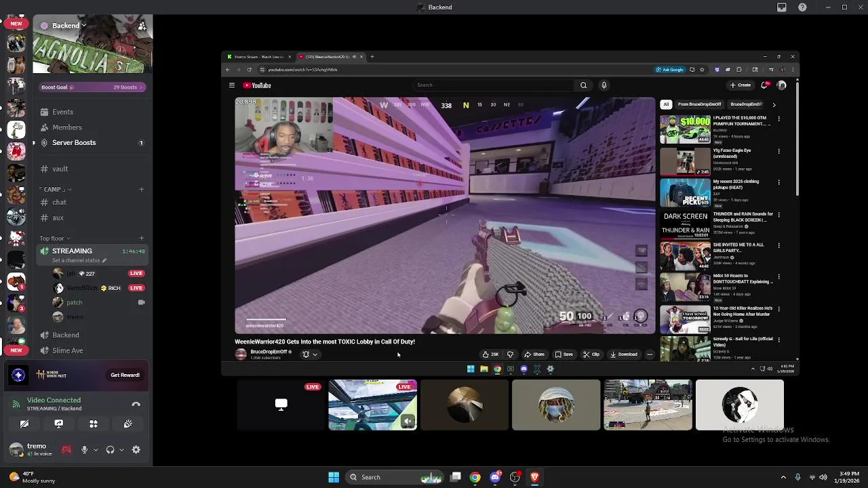This screenshot has height=488, width=868.
Task: Open weather widget showing 40°F Mostly sunny
Action: 32,477
